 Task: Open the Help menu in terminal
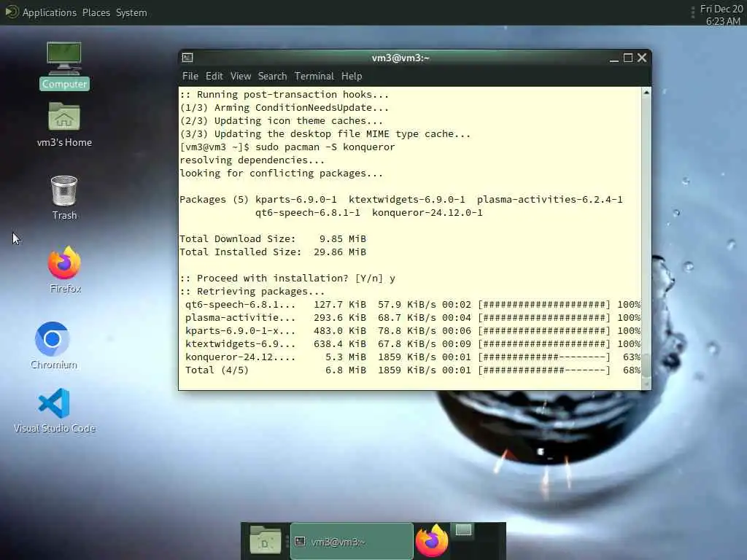pos(352,76)
